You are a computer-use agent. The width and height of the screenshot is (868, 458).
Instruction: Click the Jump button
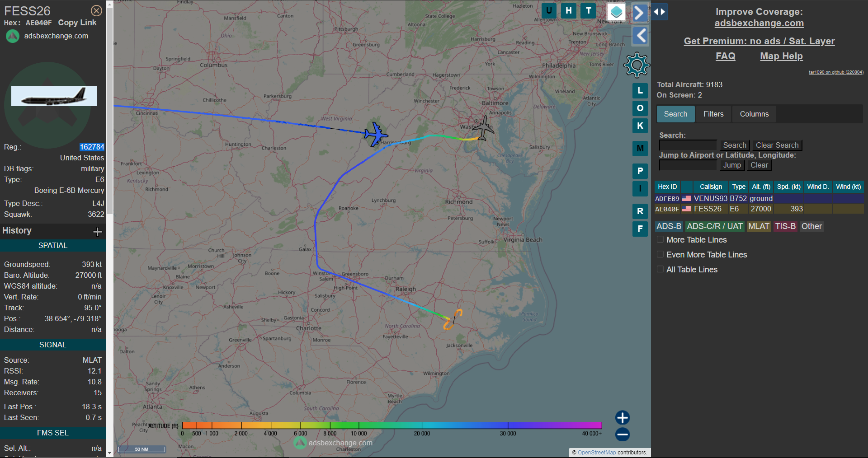(x=732, y=165)
